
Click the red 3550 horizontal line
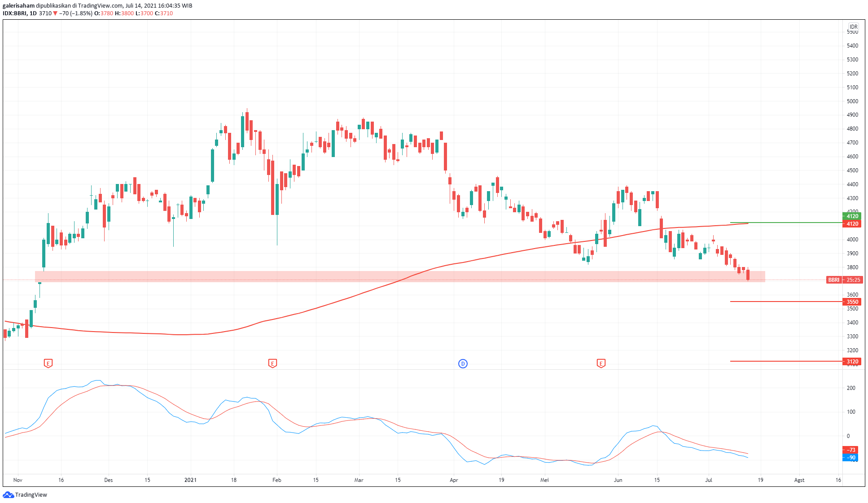(786, 302)
